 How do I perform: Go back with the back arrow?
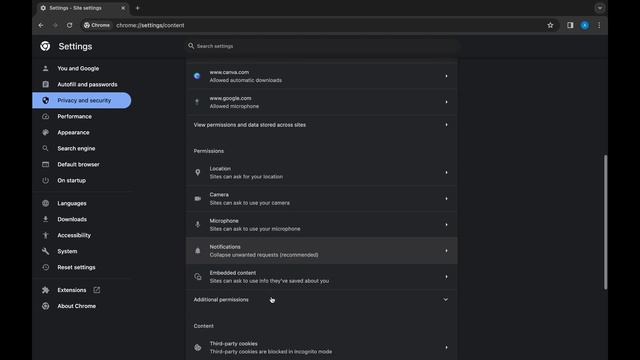click(x=41, y=25)
